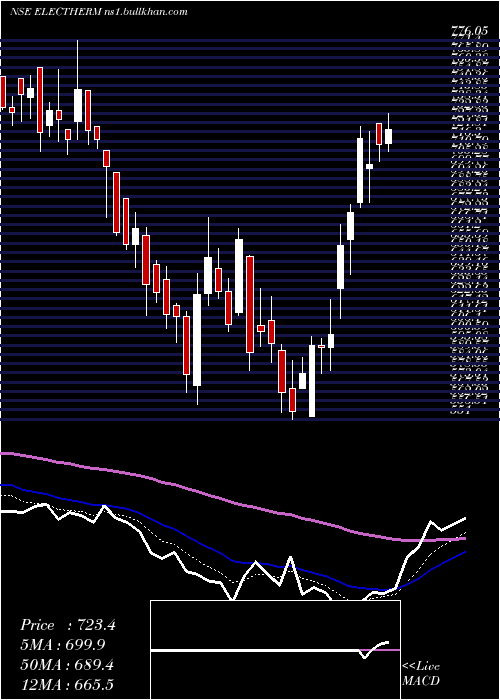
Task: Click the 5MA : 699.9 value
Action: click(x=62, y=645)
